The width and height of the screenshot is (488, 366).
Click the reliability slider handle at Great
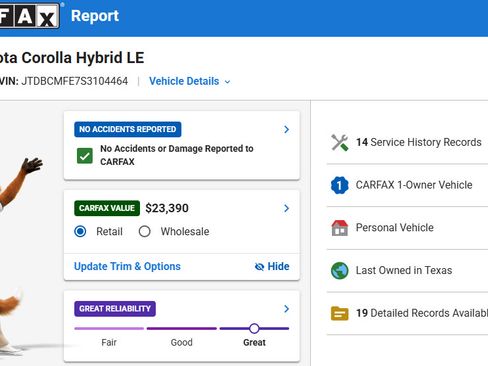[x=254, y=328]
